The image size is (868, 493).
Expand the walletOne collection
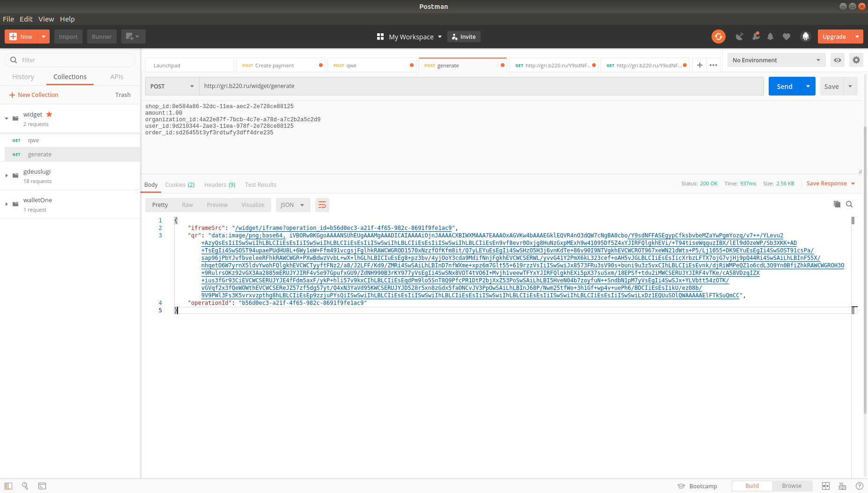click(x=7, y=204)
